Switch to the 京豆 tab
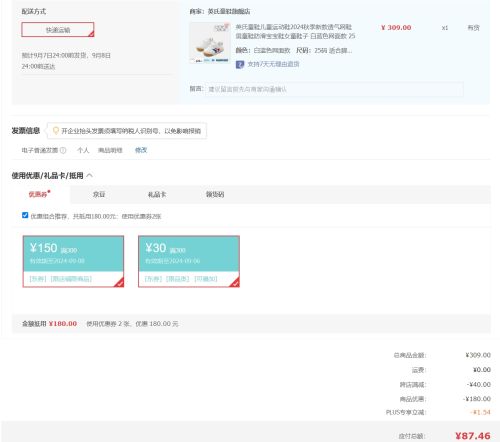 (x=99, y=194)
